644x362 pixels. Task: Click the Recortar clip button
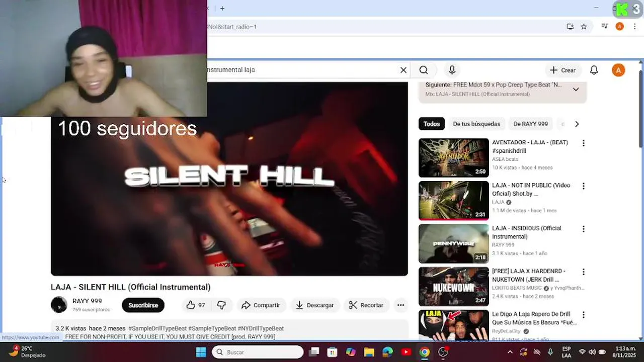tap(366, 305)
